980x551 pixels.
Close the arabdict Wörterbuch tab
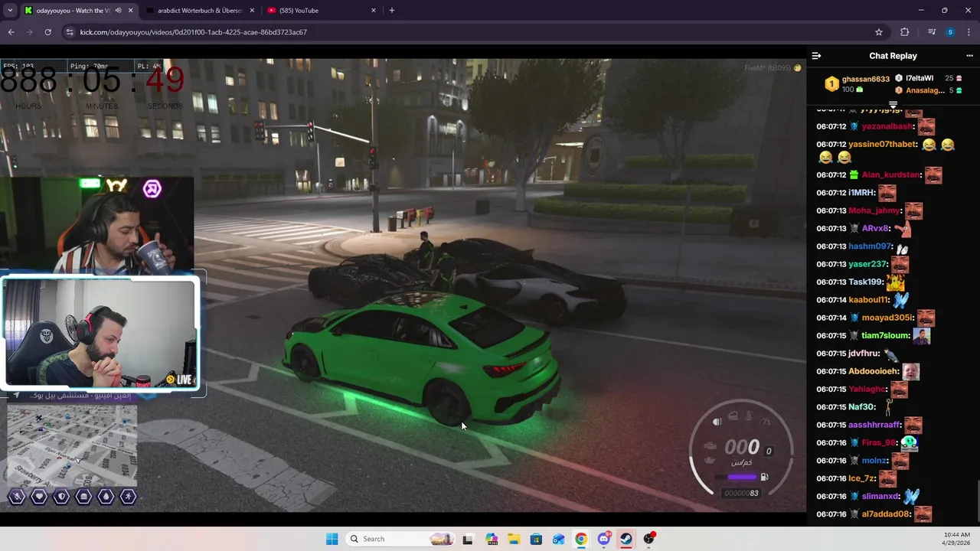coord(251,10)
